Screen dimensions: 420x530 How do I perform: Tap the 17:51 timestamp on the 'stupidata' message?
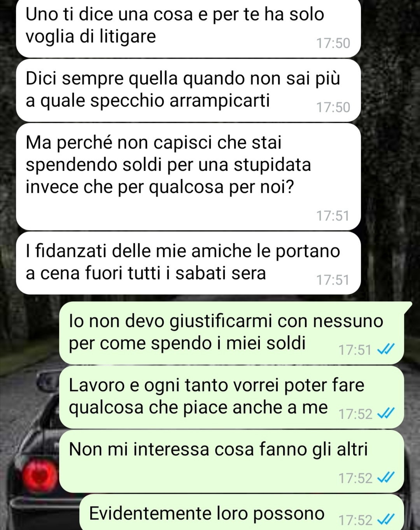tap(333, 216)
